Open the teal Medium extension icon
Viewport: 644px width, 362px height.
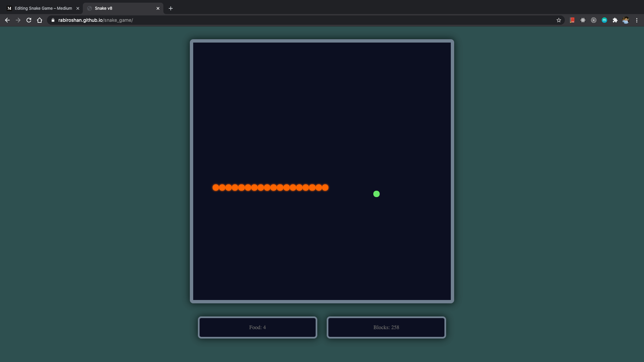[x=604, y=20]
